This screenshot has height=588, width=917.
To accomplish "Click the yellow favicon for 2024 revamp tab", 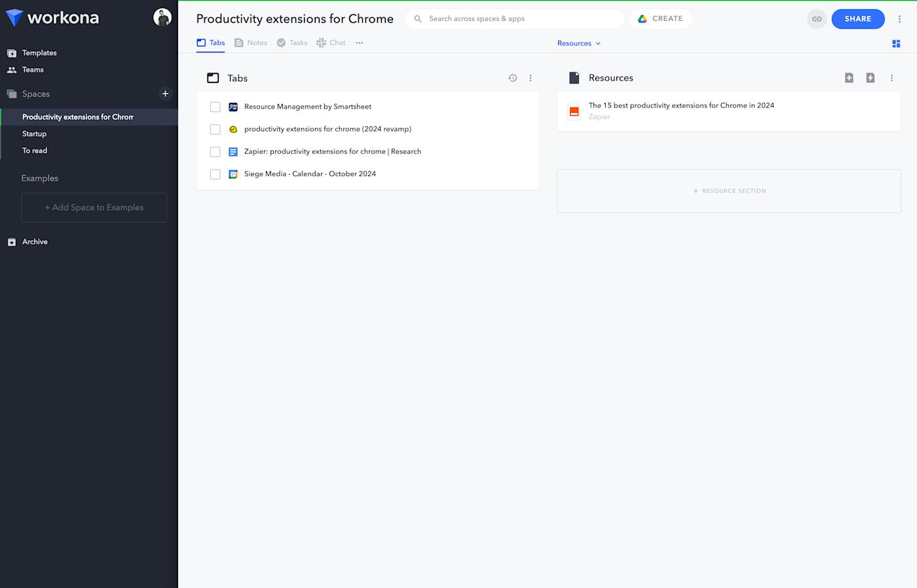I will pyautogui.click(x=233, y=129).
